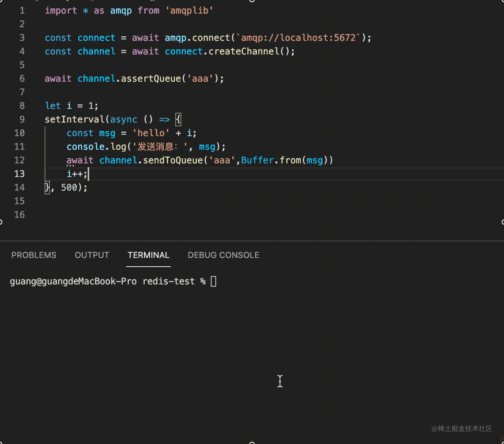
Task: Click the setInterval function name
Action: pyautogui.click(x=75, y=120)
